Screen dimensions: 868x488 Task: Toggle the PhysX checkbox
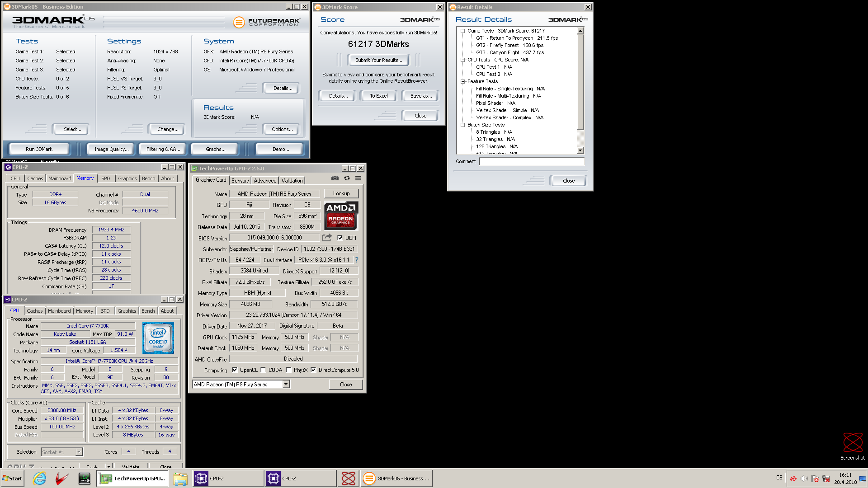point(288,370)
